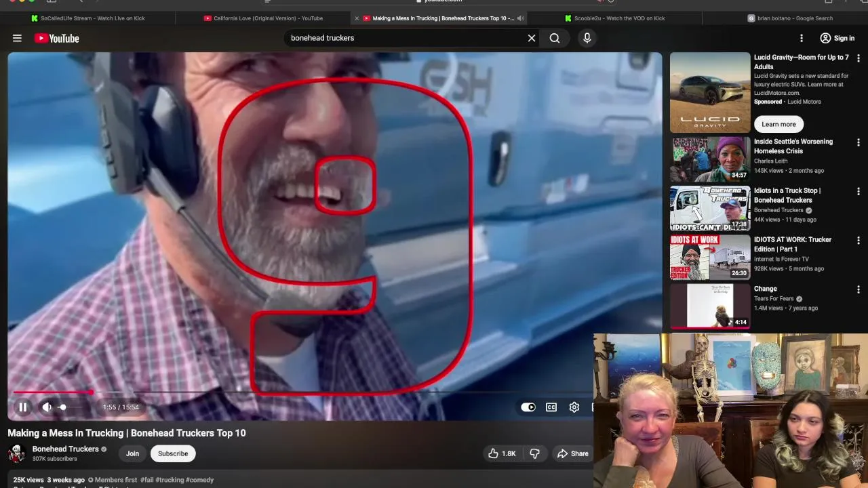Open the video player settings gear
868x488 pixels.
click(x=574, y=407)
